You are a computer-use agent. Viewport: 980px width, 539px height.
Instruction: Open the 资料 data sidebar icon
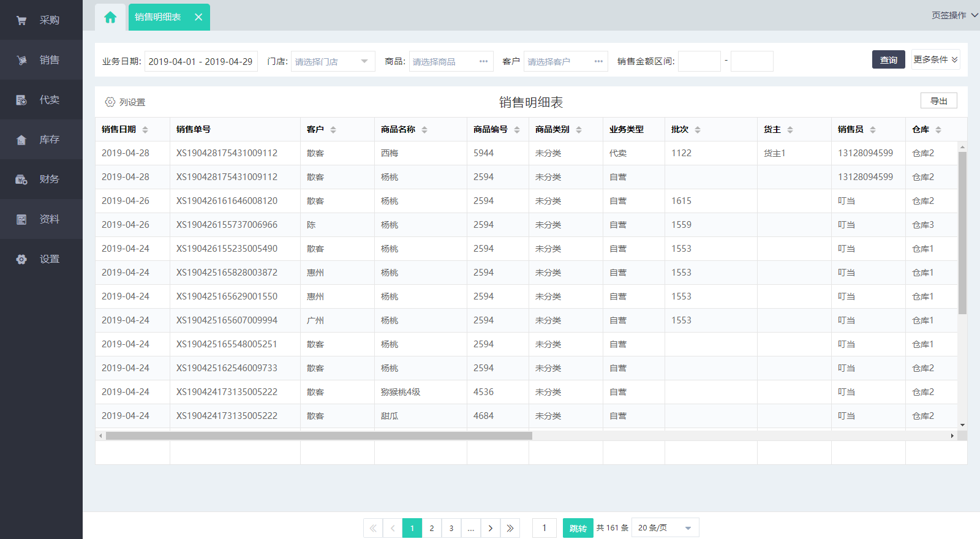click(21, 219)
